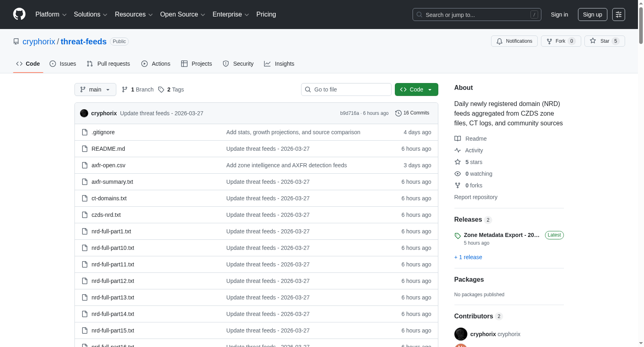
Task: Fork the threat-feeds repository
Action: click(x=561, y=41)
